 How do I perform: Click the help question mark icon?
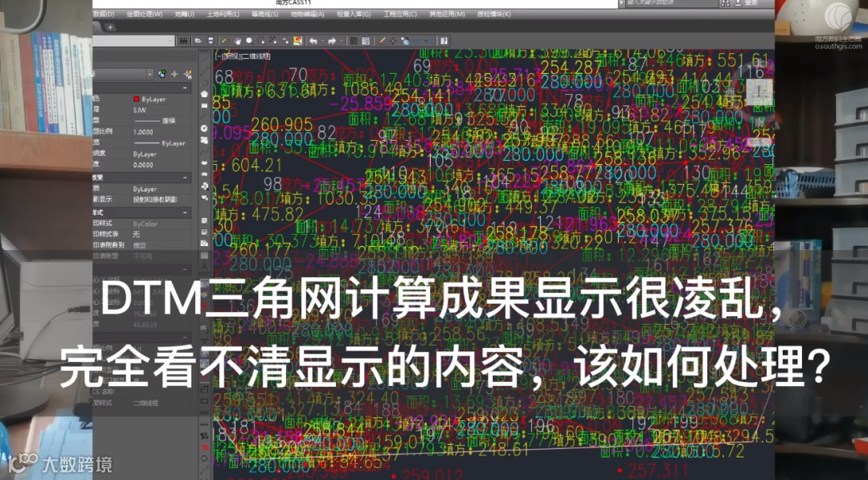click(x=444, y=41)
